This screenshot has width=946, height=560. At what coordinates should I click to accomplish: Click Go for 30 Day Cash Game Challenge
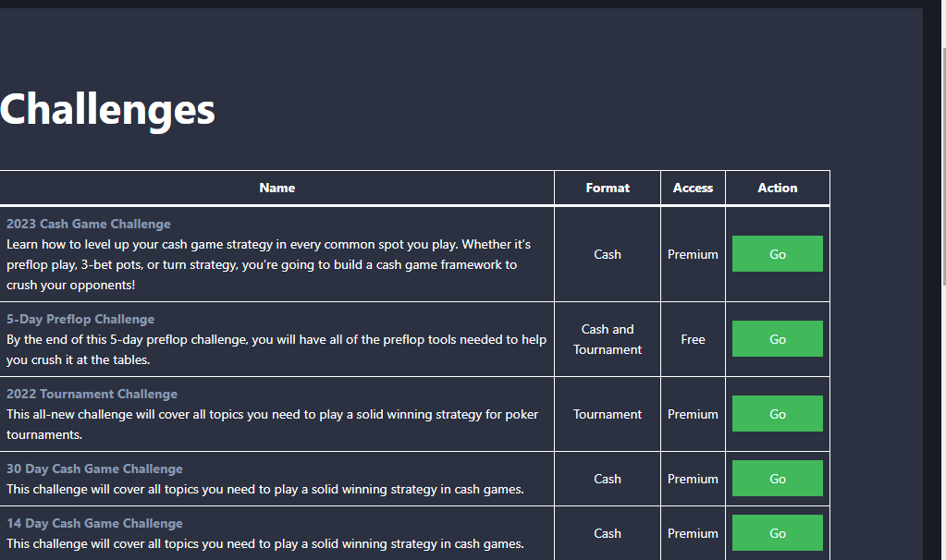point(777,478)
